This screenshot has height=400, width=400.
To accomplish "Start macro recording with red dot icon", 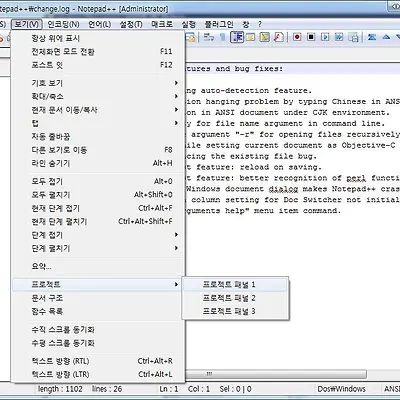I will (297, 37).
